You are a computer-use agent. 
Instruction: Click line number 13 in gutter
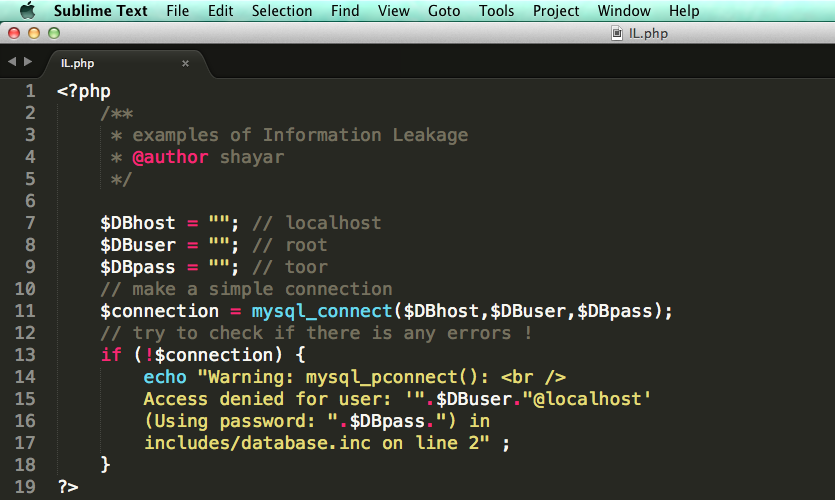tap(25, 355)
